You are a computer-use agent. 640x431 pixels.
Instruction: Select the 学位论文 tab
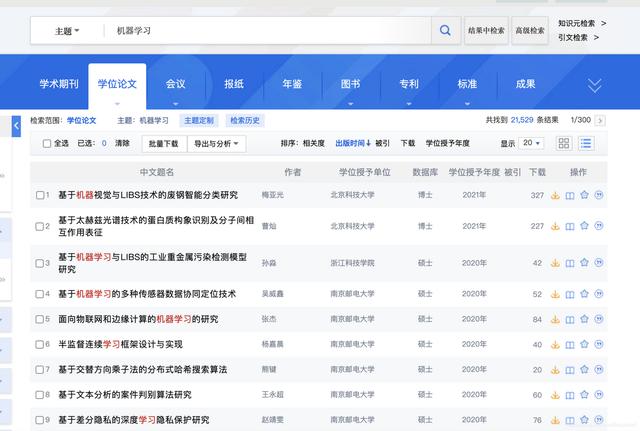[x=117, y=84]
